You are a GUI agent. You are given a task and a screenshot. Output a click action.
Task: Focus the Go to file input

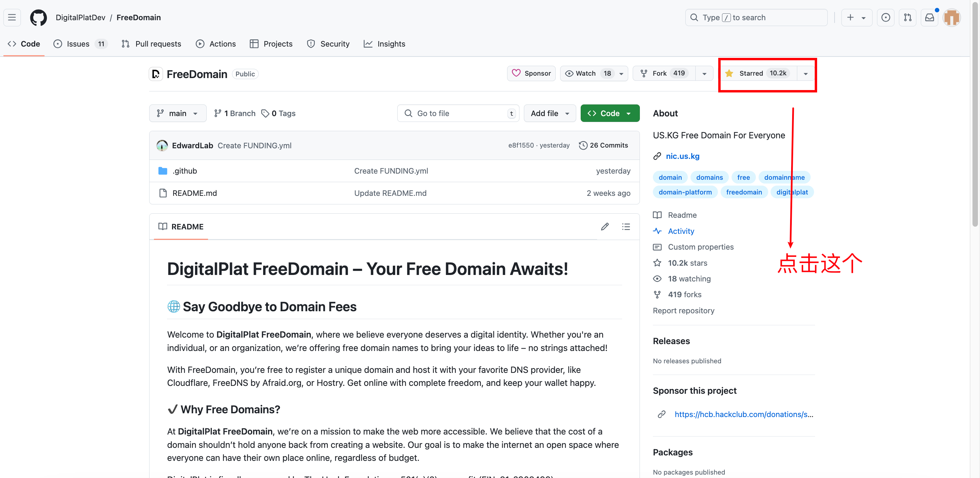[458, 113]
